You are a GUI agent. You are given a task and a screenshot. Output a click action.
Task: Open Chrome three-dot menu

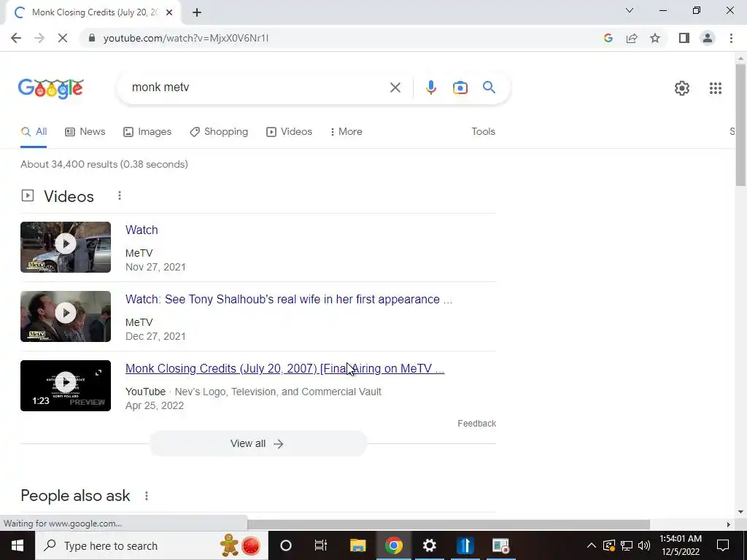coord(731,38)
